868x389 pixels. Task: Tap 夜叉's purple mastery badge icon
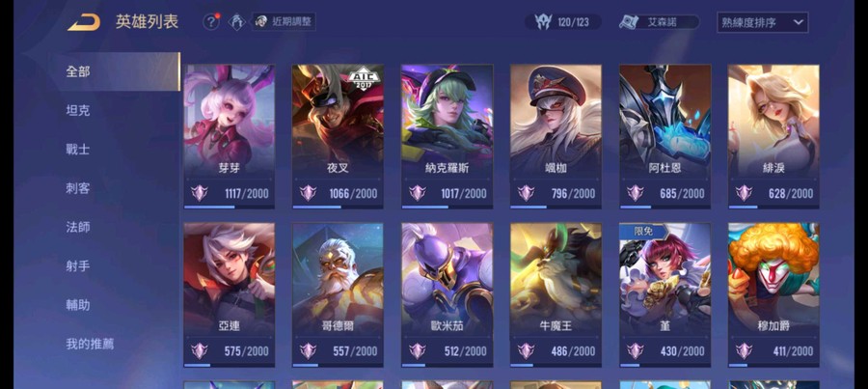(308, 193)
